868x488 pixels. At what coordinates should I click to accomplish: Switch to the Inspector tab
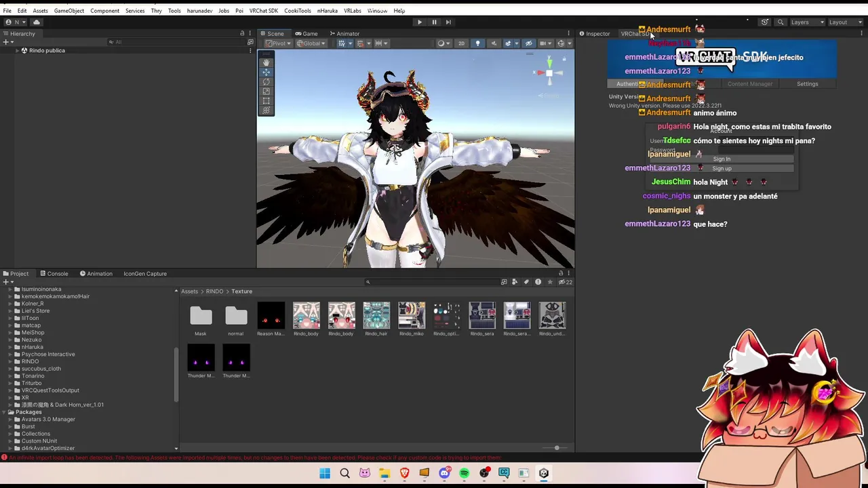pyautogui.click(x=594, y=33)
